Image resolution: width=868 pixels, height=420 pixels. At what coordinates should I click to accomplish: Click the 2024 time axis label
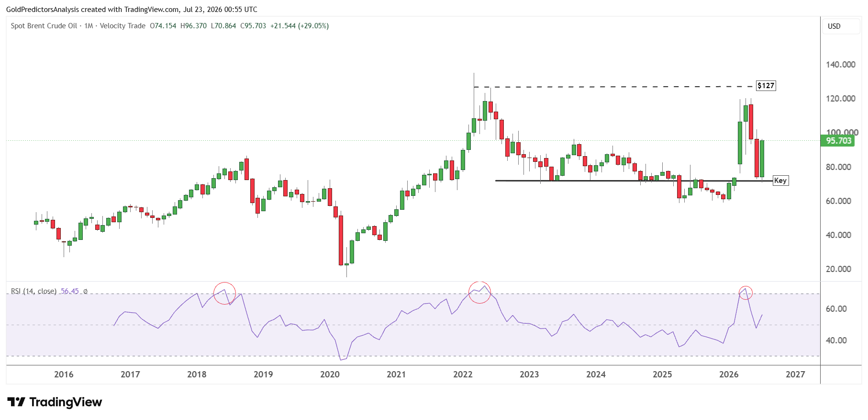(x=596, y=375)
